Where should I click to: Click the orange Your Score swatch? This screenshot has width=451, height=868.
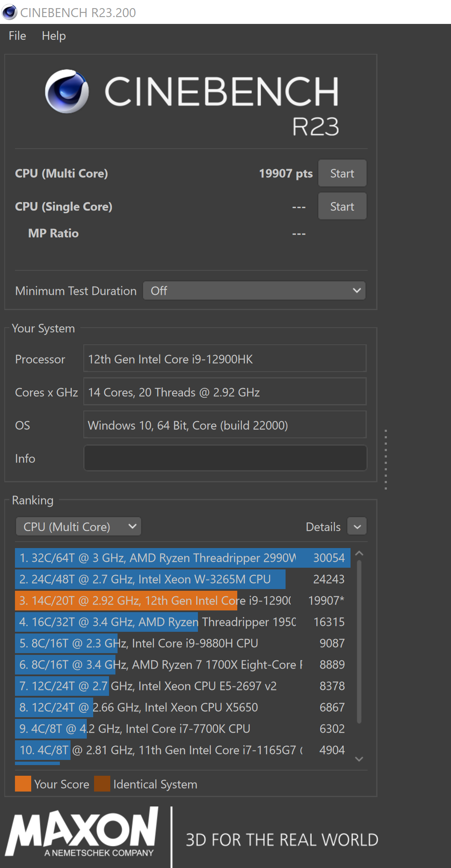(x=23, y=784)
